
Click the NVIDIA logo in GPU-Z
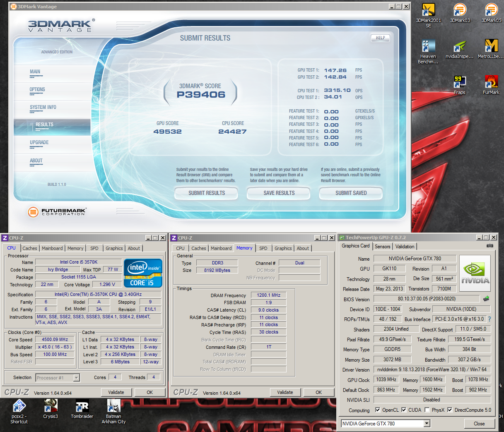(x=475, y=274)
